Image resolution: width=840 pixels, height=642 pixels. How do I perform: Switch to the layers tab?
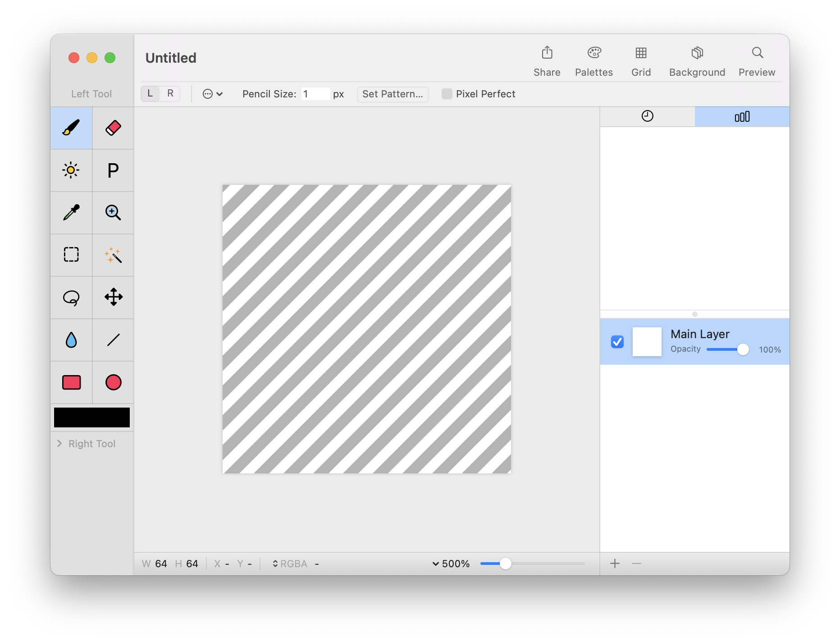[x=742, y=116]
